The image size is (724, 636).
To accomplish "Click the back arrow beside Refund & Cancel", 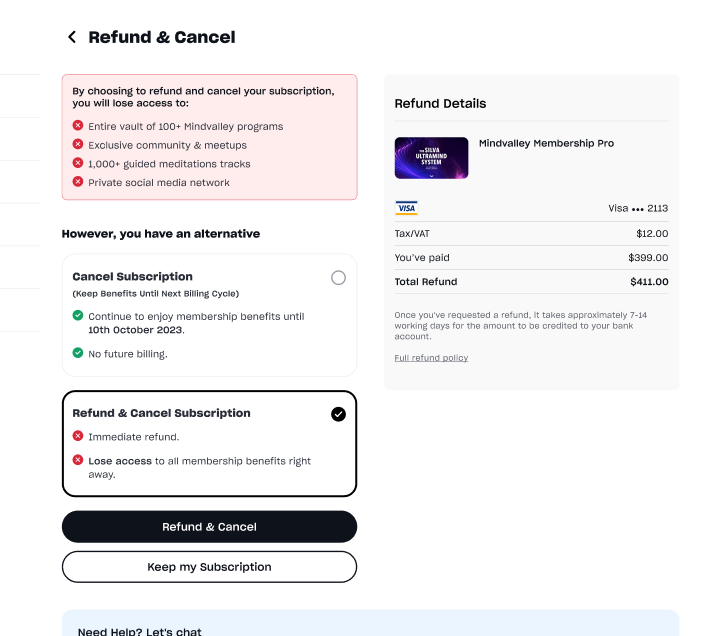I will pyautogui.click(x=71, y=37).
